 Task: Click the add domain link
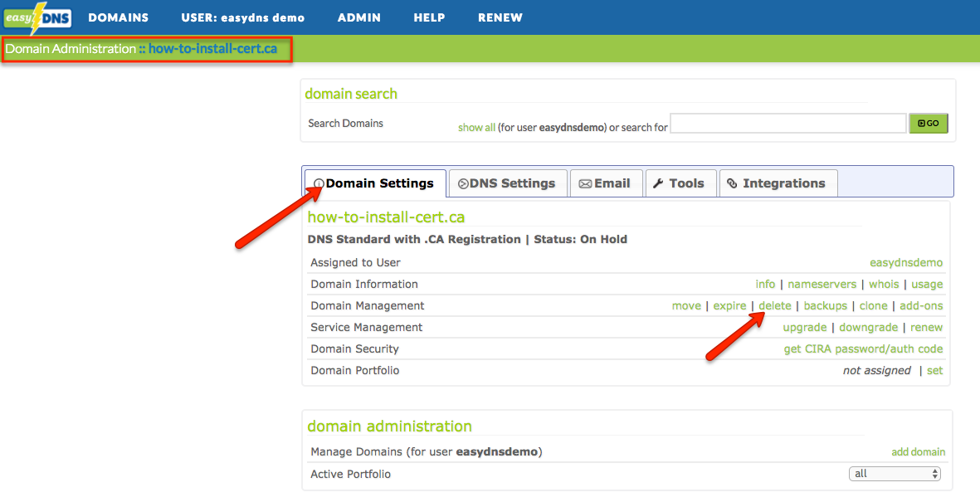tap(918, 451)
